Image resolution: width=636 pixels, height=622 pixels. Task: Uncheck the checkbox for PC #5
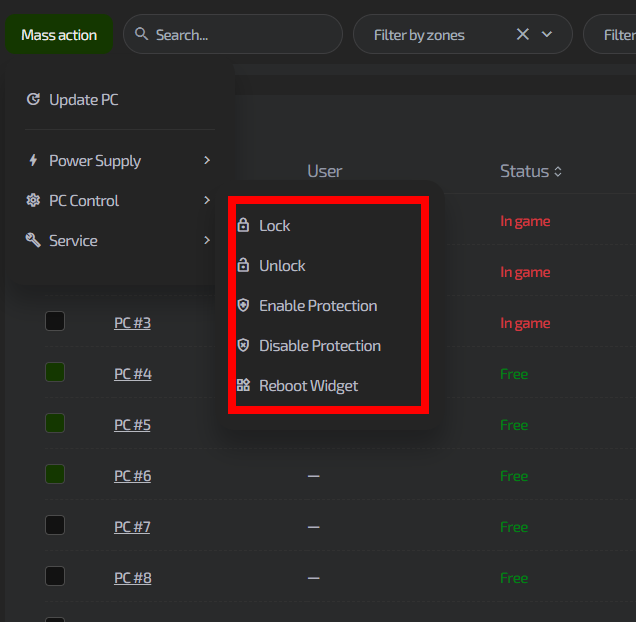(x=55, y=424)
